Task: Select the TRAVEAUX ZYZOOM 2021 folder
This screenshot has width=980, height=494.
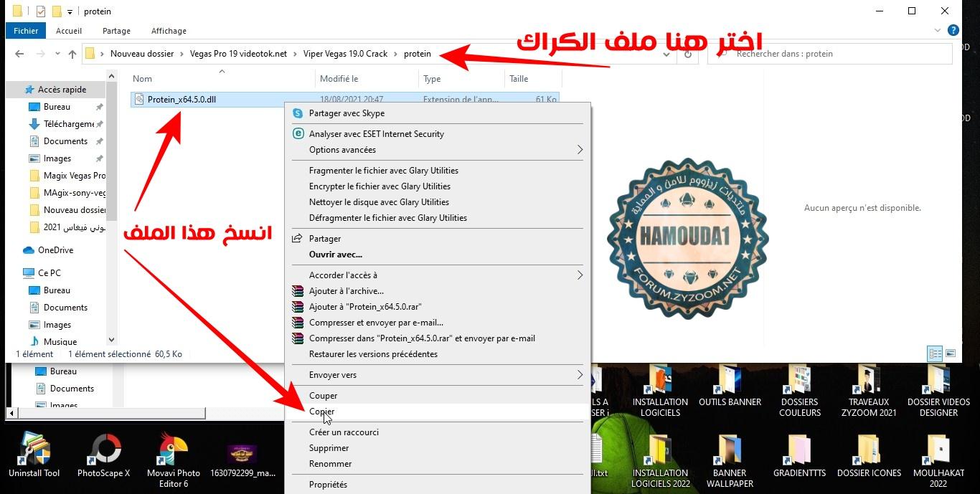Action: click(869, 391)
